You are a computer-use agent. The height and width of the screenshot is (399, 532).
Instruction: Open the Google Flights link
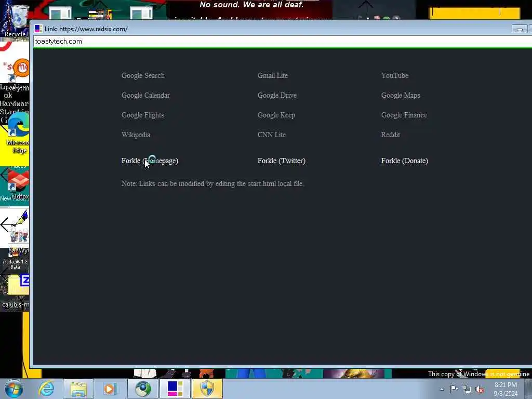point(142,115)
